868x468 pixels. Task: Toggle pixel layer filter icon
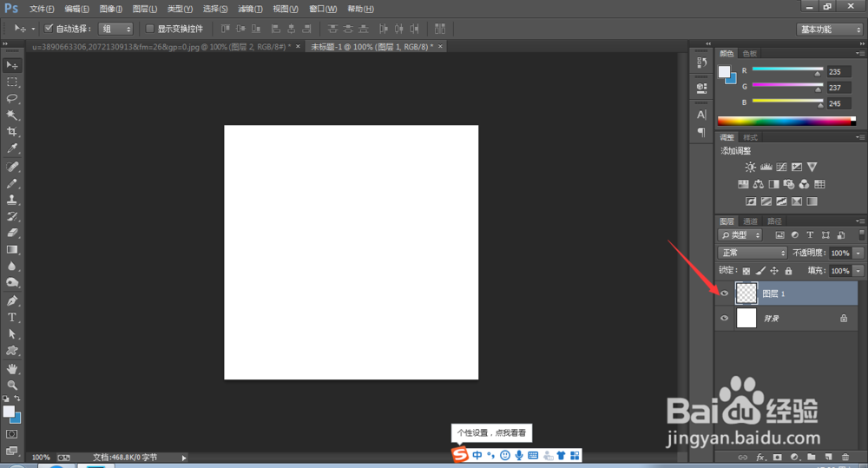point(779,234)
